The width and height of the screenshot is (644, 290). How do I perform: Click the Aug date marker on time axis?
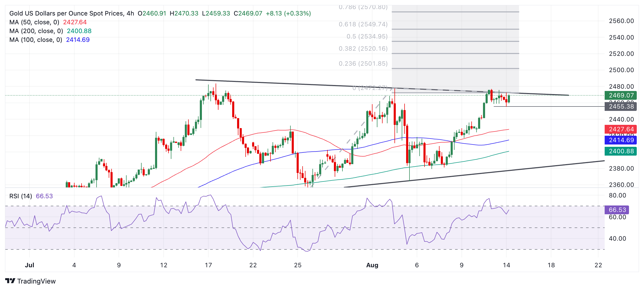tap(372, 265)
